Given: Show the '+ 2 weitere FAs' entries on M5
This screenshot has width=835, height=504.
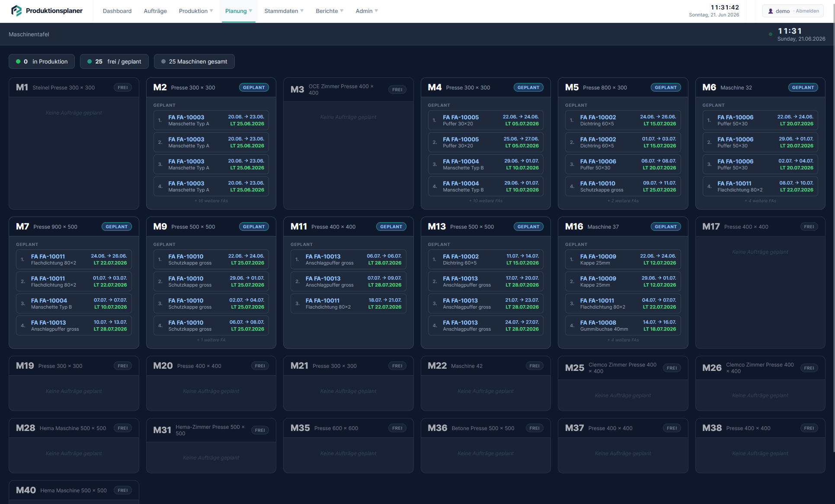Looking at the screenshot, I should pos(623,201).
